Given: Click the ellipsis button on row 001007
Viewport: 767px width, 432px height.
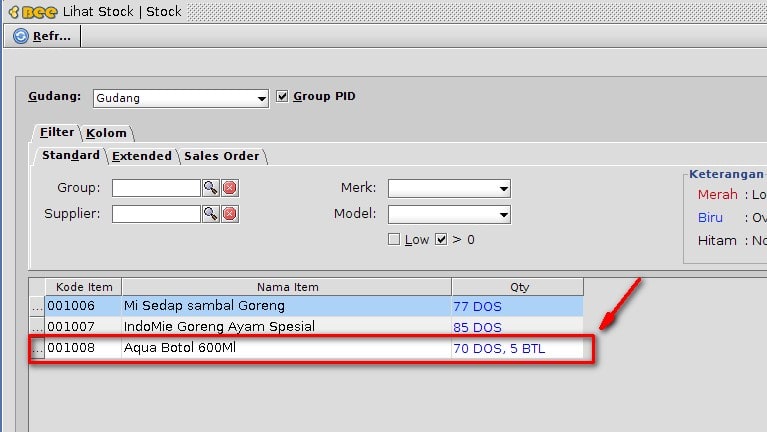Looking at the screenshot, I should (37, 327).
